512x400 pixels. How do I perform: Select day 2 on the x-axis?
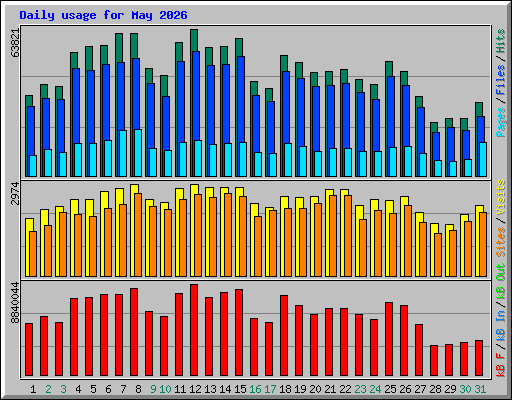point(48,389)
